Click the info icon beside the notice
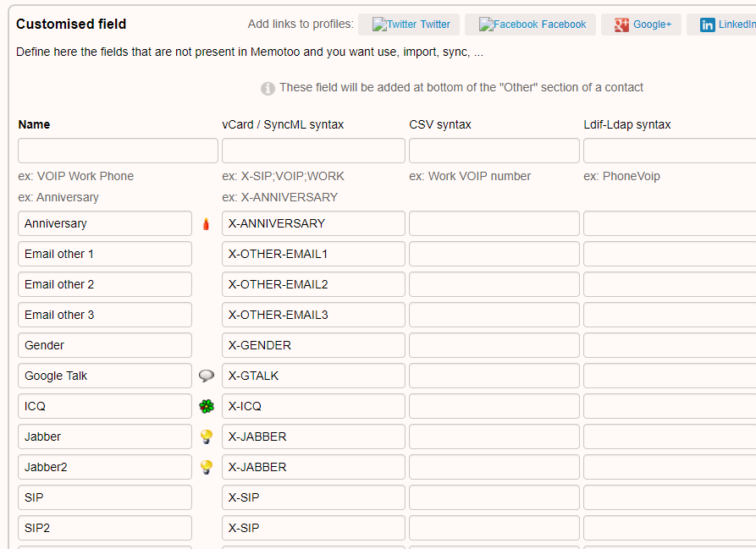The height and width of the screenshot is (549, 756). pyautogui.click(x=268, y=88)
